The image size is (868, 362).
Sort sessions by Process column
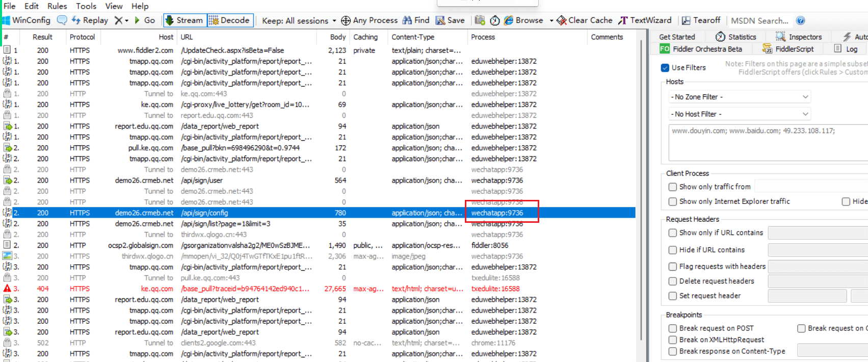pos(527,37)
